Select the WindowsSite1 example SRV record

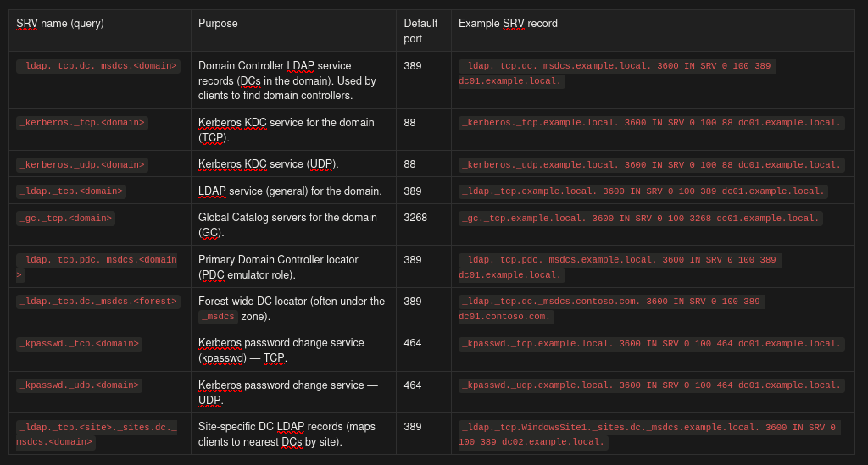[648, 435]
